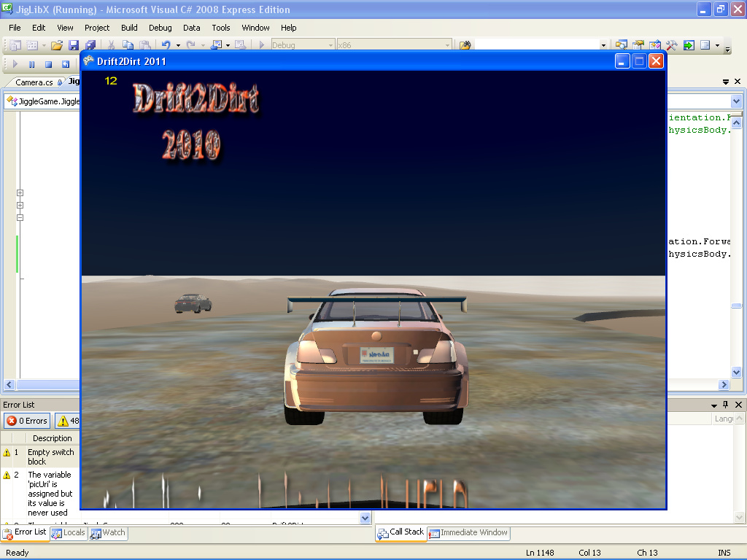Screen dimensions: 747x560
Task: Switch to the Watch tab
Action: tap(108, 533)
